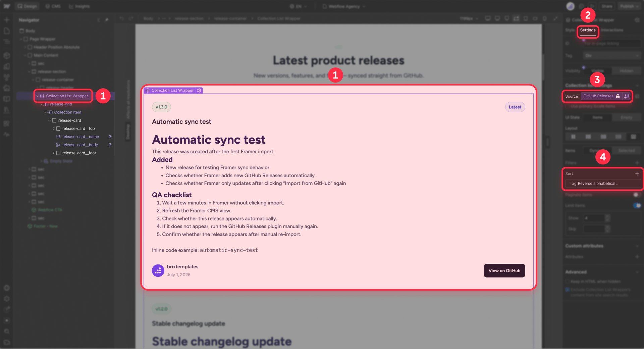Set Visibility to Visible
This screenshot has width=644, height=349.
tap(598, 71)
